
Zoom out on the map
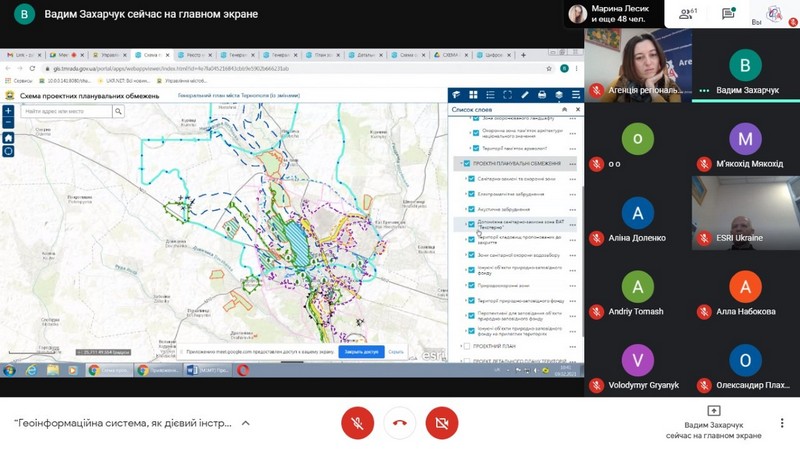[8, 122]
